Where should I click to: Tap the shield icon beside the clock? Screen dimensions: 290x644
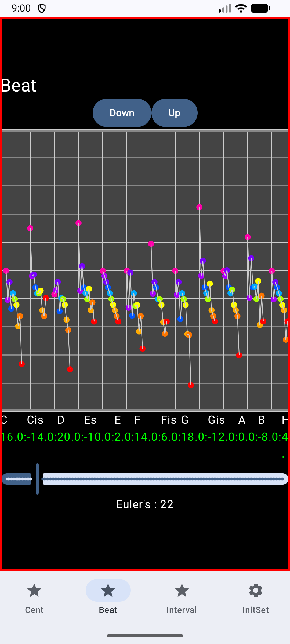42,8
